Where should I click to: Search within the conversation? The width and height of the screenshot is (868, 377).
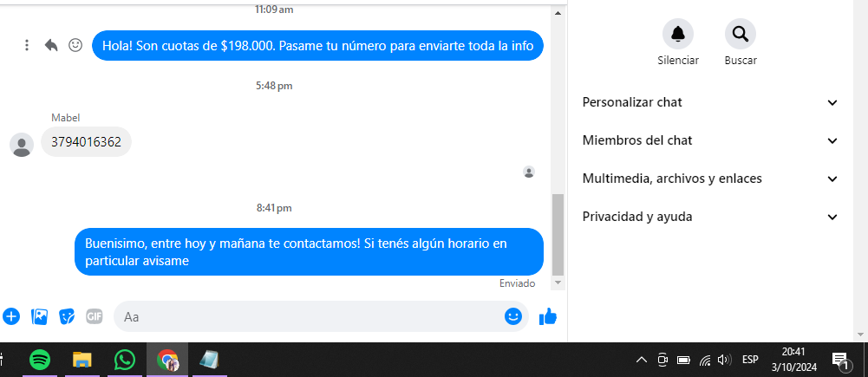pyautogui.click(x=741, y=34)
